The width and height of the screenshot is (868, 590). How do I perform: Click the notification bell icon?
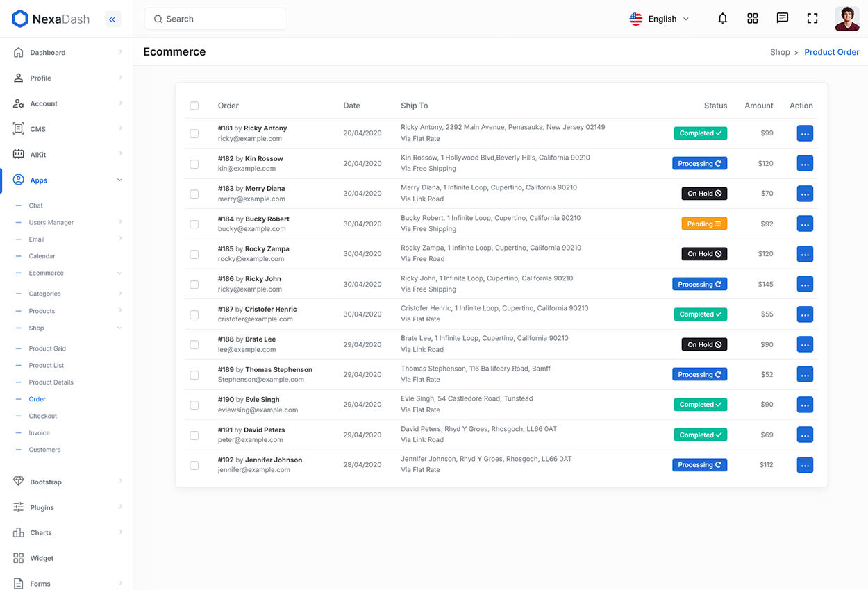coord(722,19)
